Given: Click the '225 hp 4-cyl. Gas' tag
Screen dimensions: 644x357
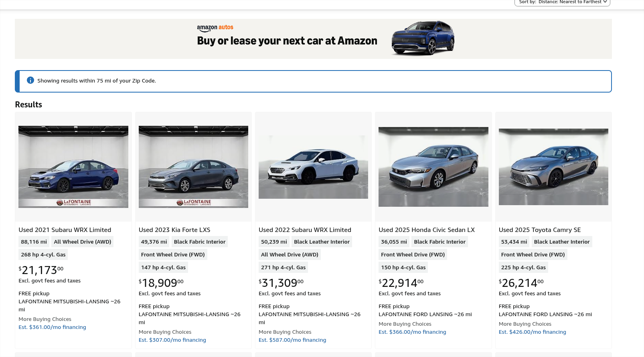Looking at the screenshot, I should [x=523, y=268].
